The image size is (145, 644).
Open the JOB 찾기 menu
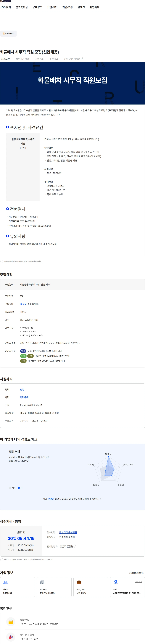5,7
